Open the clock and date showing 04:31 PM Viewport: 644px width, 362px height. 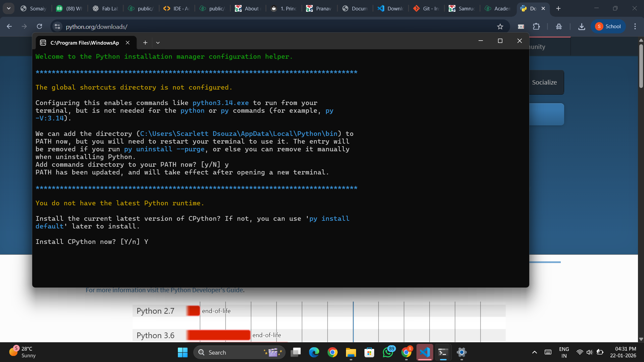(x=623, y=352)
